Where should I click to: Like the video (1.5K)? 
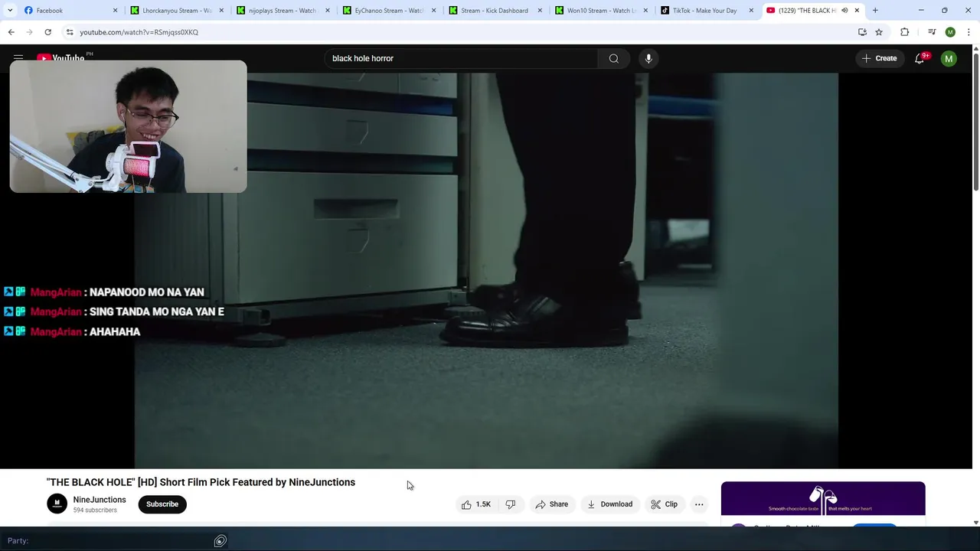coord(475,504)
